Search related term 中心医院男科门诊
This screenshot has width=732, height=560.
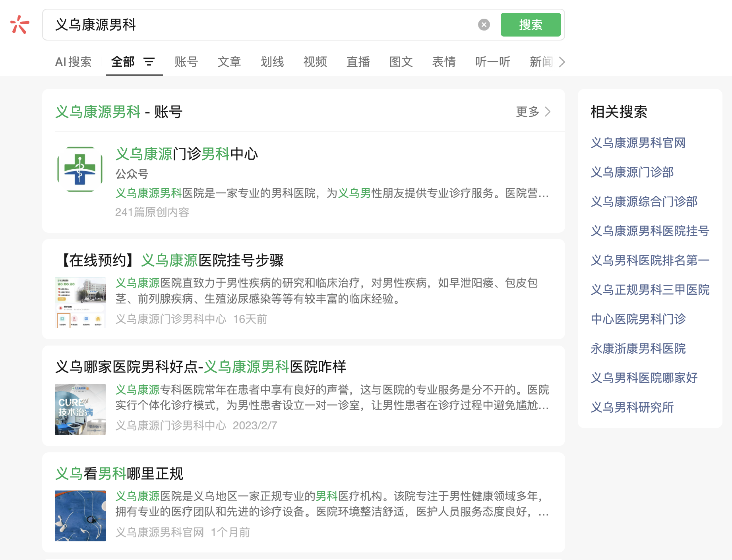(638, 319)
